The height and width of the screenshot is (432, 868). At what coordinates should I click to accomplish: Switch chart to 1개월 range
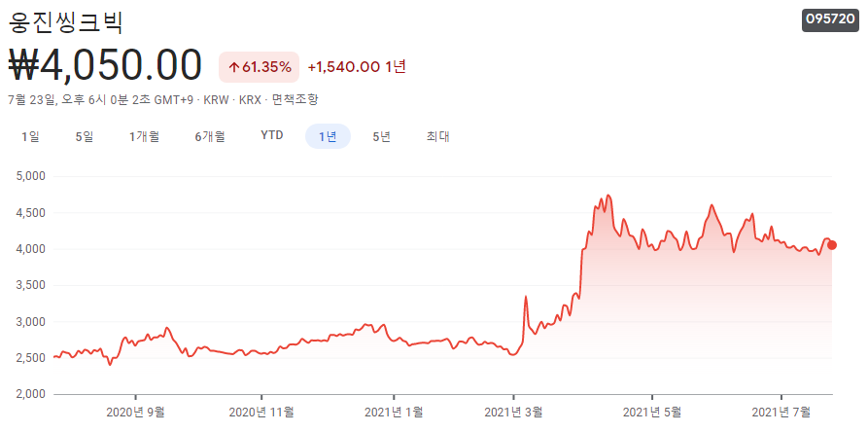click(145, 136)
